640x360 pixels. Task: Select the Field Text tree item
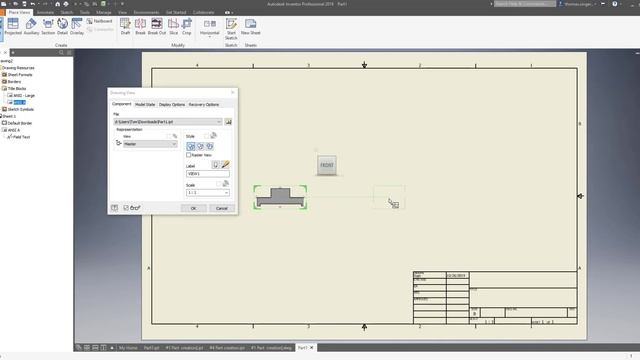[21, 137]
